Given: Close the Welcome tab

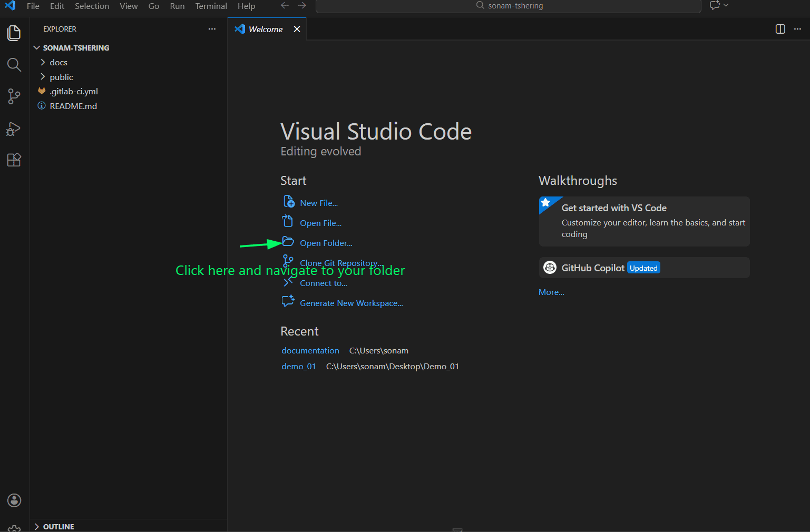Looking at the screenshot, I should click(x=297, y=29).
